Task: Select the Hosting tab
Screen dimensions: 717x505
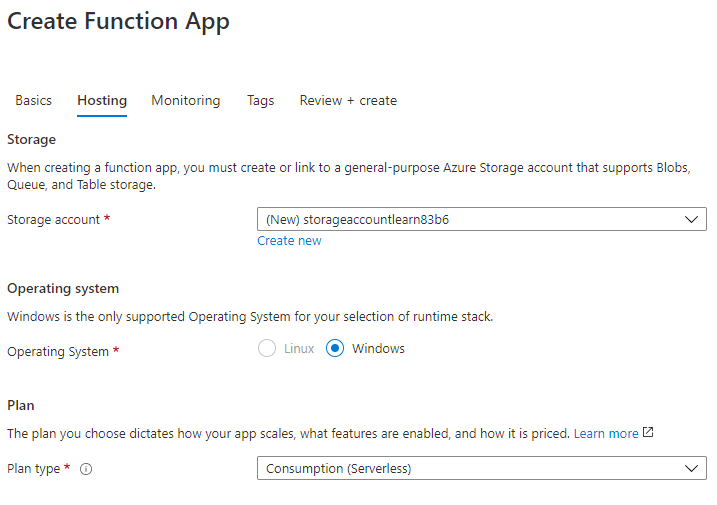Action: (x=102, y=101)
